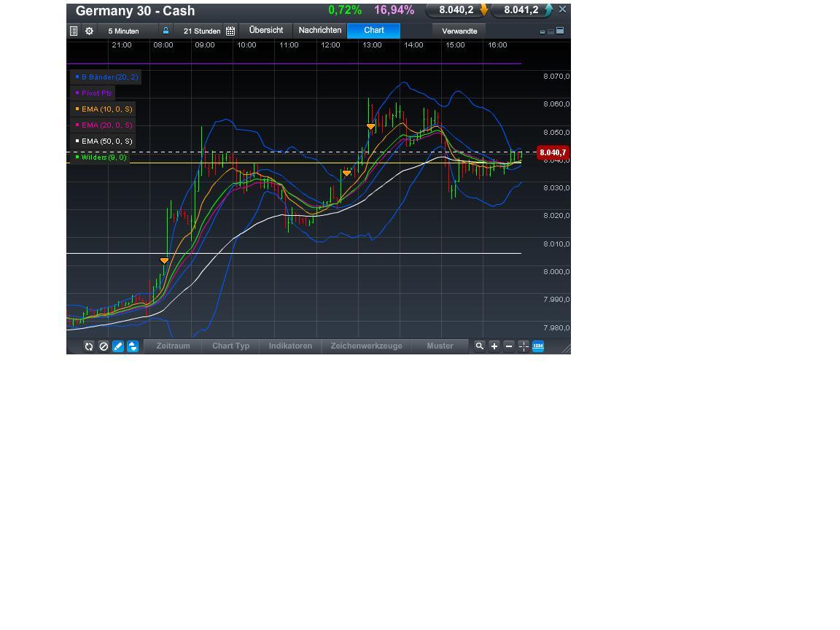Select largest window size icon
This screenshot has width=840, height=630.
point(560,31)
